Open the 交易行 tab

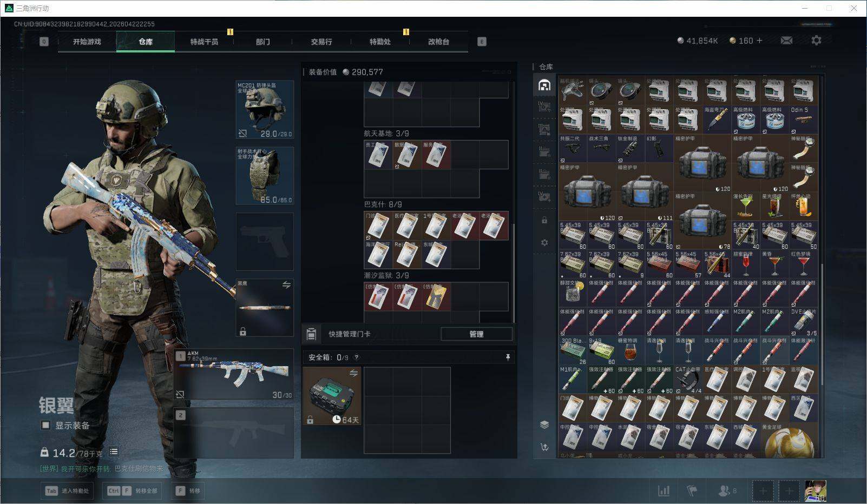tap(321, 42)
